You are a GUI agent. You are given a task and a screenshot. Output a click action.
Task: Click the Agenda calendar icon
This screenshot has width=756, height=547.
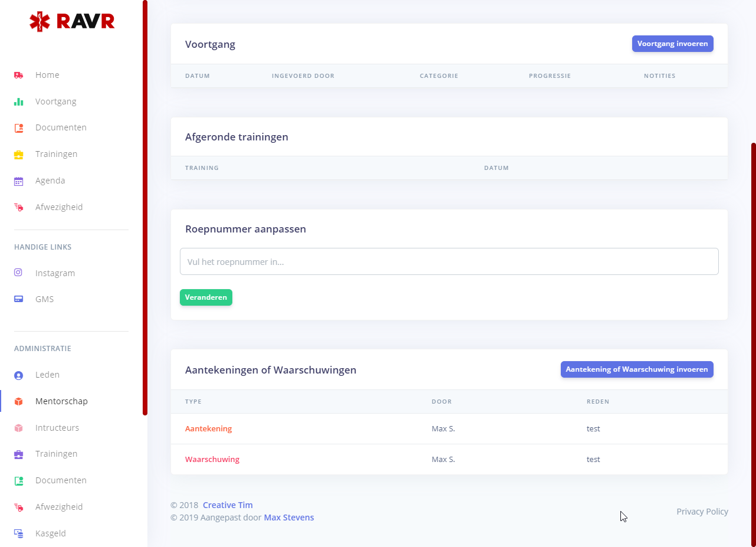tap(18, 181)
